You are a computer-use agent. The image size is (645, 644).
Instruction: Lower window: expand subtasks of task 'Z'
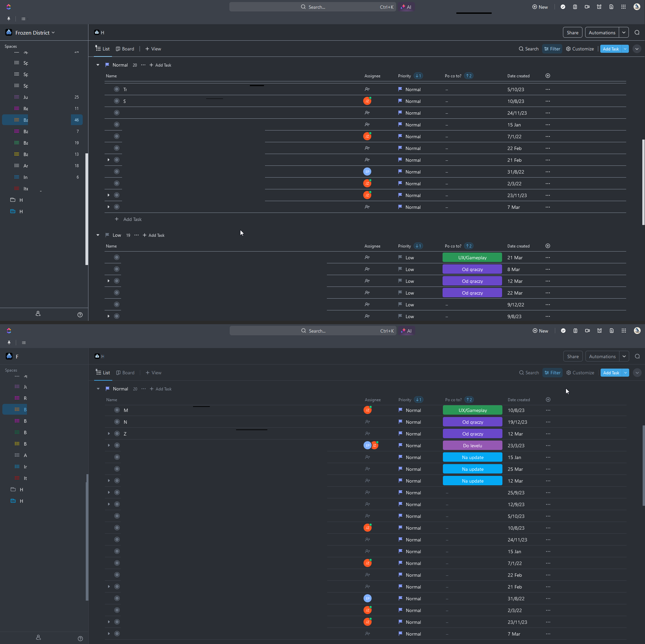pos(109,433)
